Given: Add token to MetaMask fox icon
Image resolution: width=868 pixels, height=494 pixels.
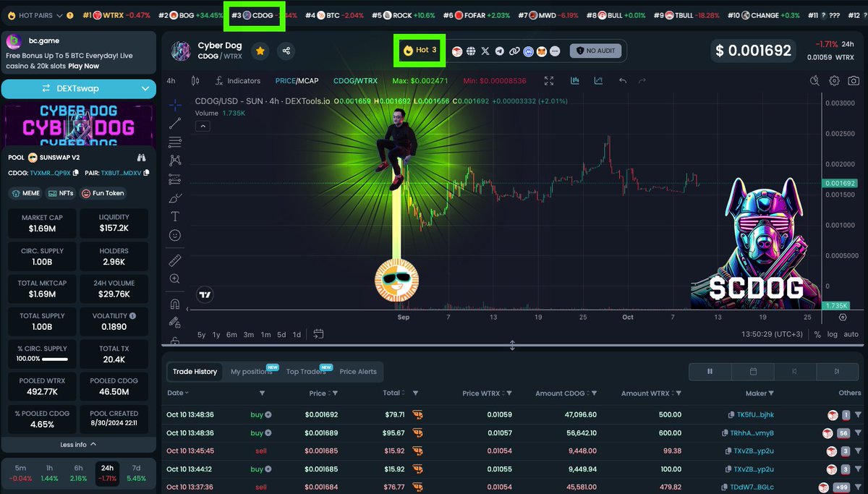Looking at the screenshot, I should [542, 51].
